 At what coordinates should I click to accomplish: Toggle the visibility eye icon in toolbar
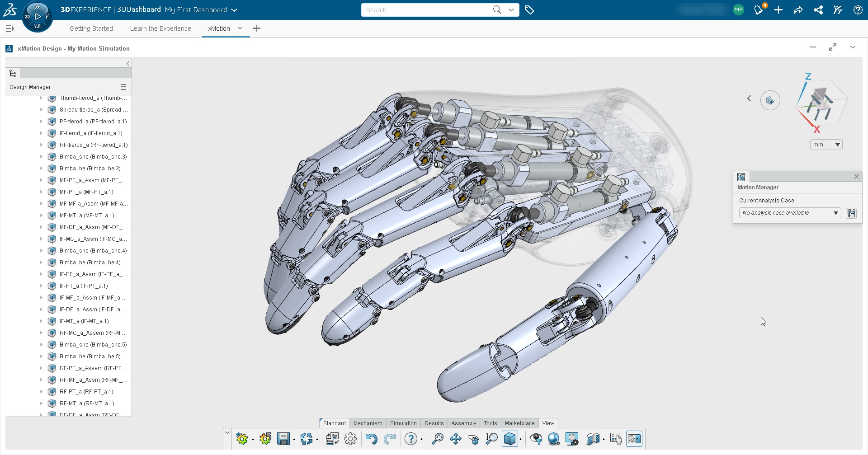click(537, 438)
